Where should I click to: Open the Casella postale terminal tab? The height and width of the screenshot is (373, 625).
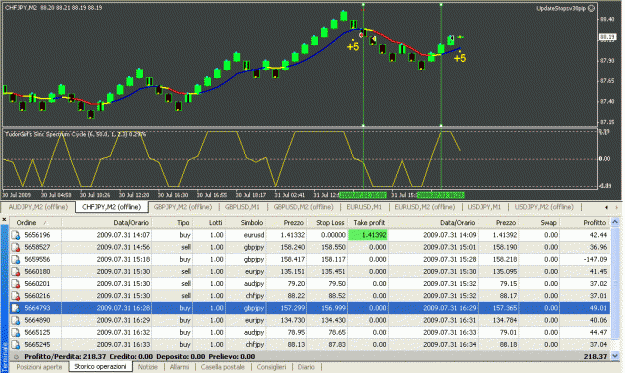[222, 367]
